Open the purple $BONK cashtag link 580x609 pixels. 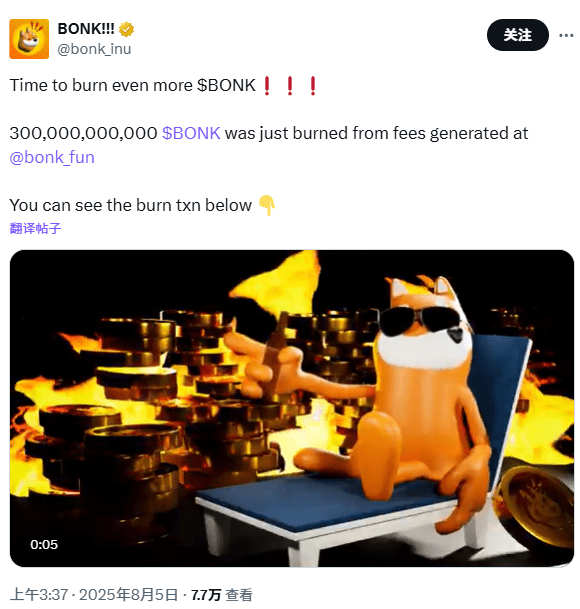point(191,133)
